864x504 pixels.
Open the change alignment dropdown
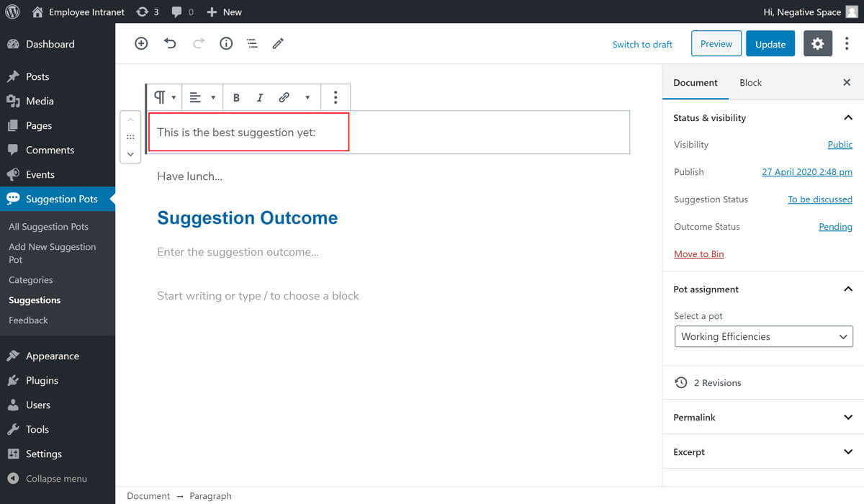pyautogui.click(x=202, y=98)
